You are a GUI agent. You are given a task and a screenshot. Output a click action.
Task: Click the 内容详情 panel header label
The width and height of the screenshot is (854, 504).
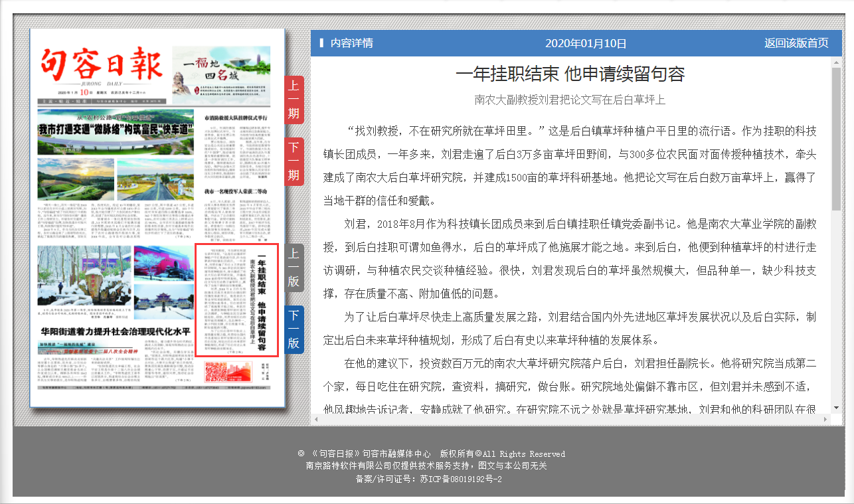351,43
